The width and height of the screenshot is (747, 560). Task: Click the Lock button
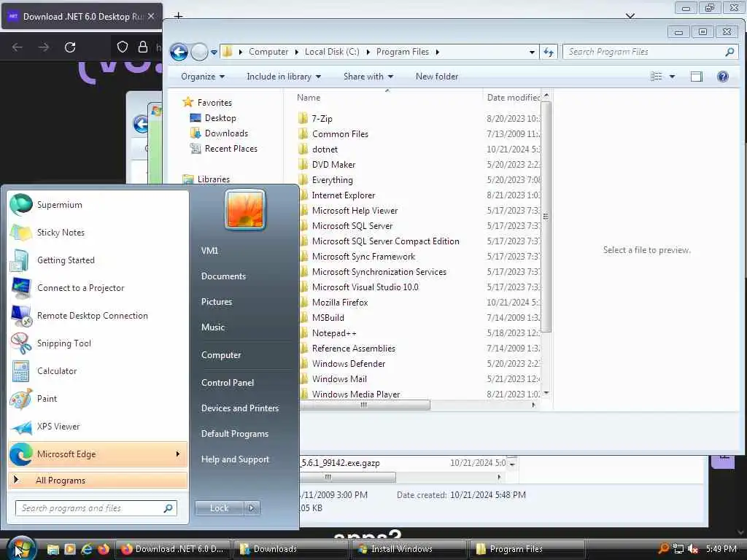click(x=219, y=508)
